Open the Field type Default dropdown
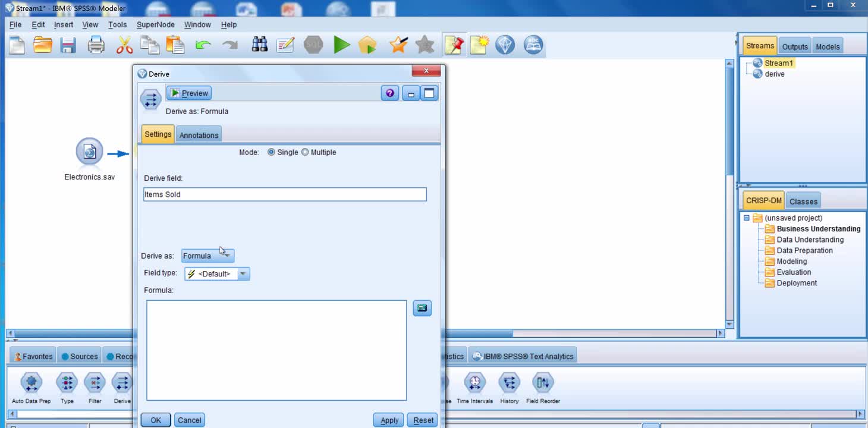The height and width of the screenshot is (428, 868). click(217, 273)
